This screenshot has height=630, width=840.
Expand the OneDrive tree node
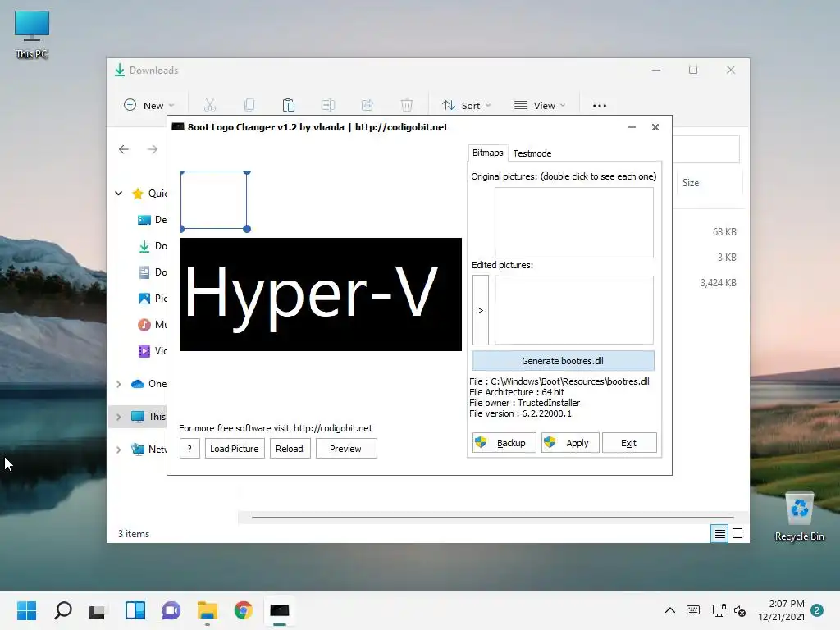pyautogui.click(x=118, y=384)
